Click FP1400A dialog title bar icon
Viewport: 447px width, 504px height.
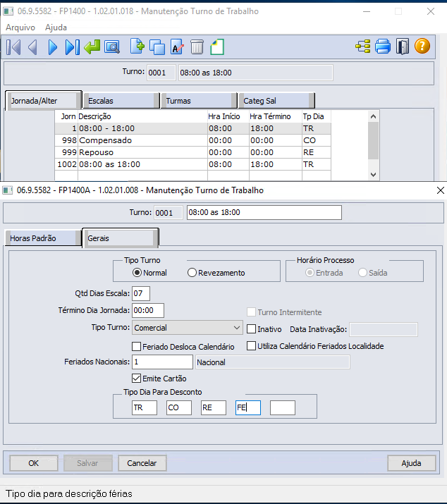(7, 190)
